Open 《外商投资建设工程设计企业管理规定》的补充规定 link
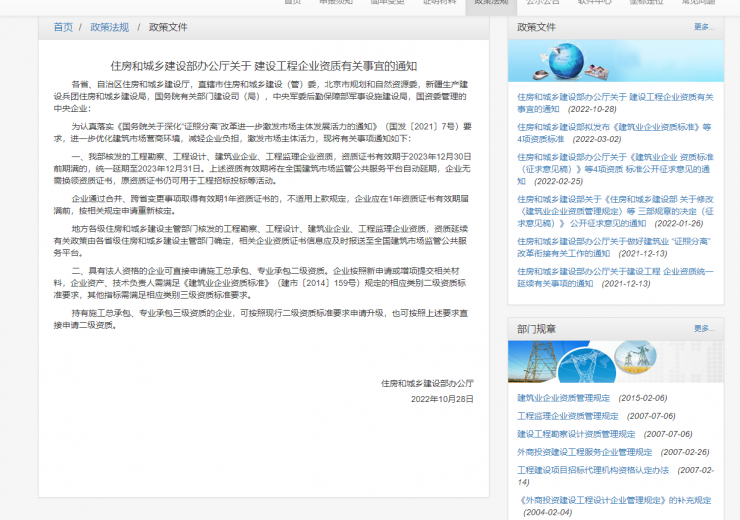Screen dimensions: 740x520 pos(615,500)
